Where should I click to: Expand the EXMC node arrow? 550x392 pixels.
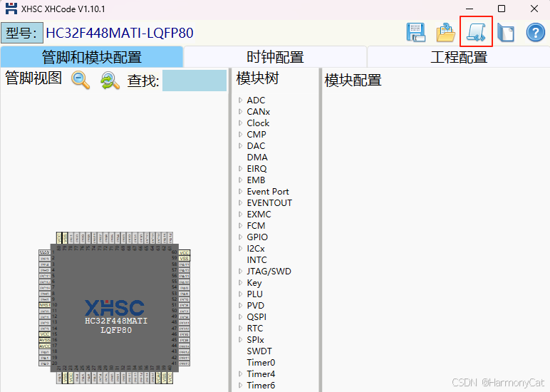pos(240,214)
